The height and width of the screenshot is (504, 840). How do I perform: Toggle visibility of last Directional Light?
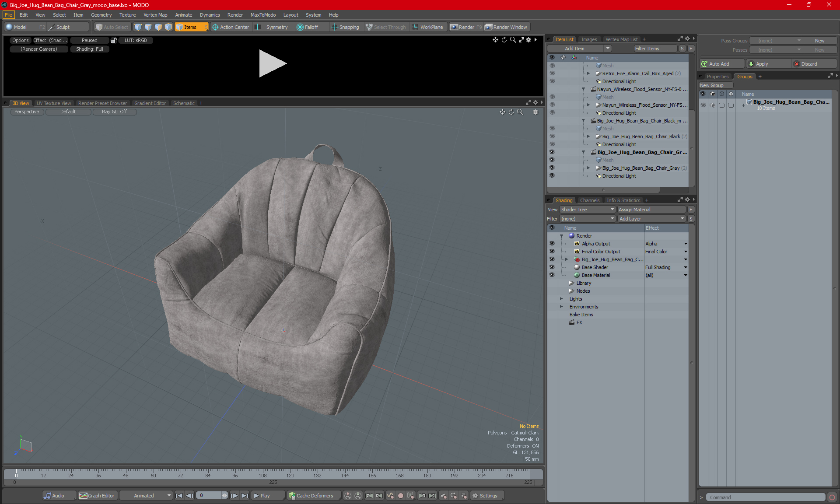coord(552,176)
